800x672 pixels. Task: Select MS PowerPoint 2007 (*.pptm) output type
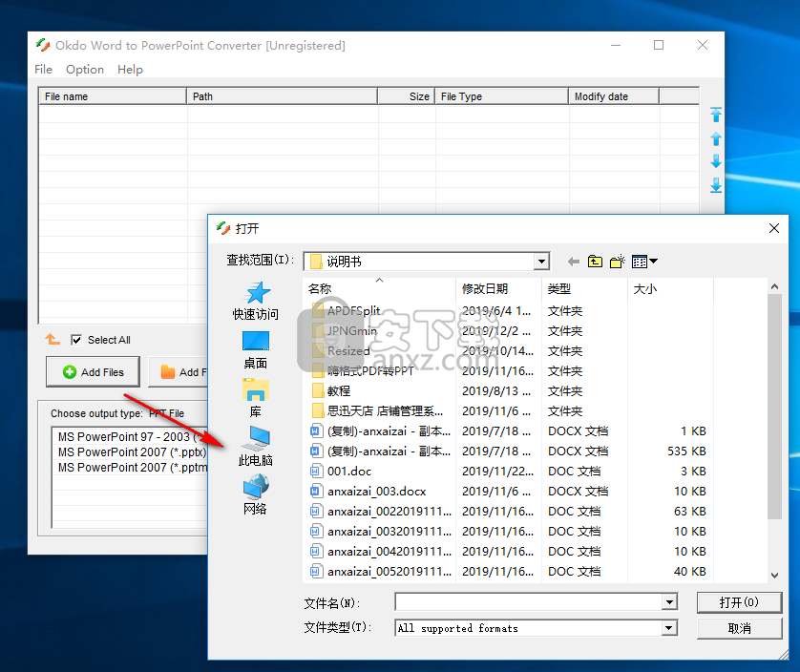(x=131, y=468)
